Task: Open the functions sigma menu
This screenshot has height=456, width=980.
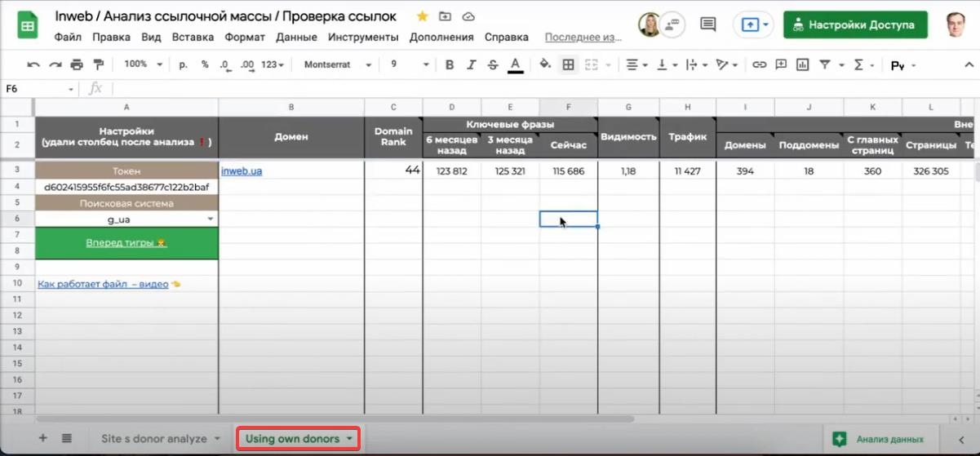Action: click(x=862, y=64)
